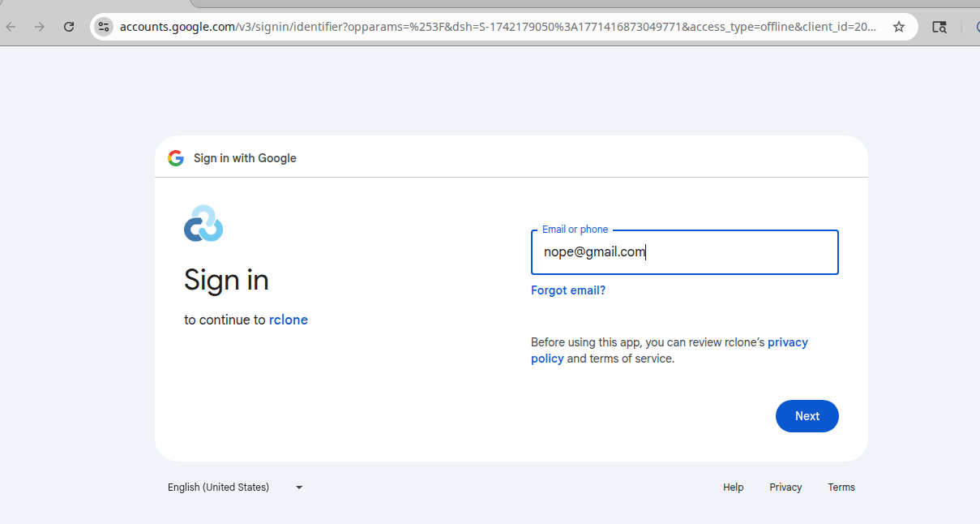Click the browser forward arrow
980x524 pixels.
coord(40,27)
